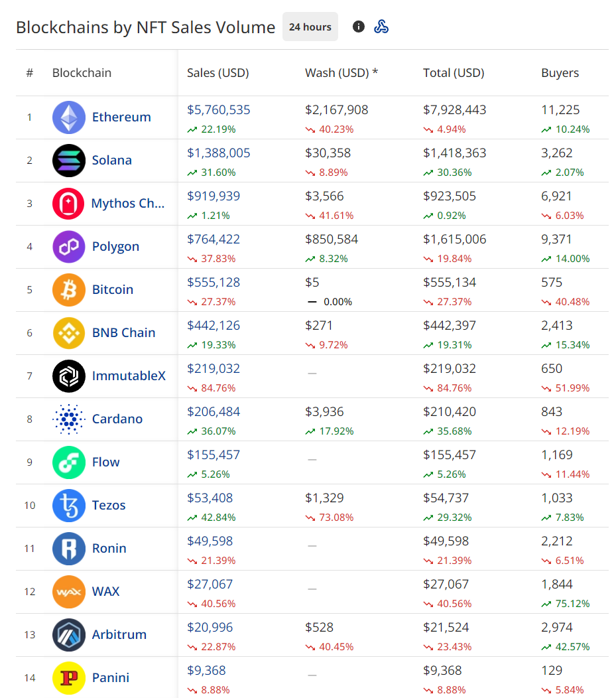The height and width of the screenshot is (698, 616).
Task: Open the info icon beside 24 hours
Action: coord(359,27)
